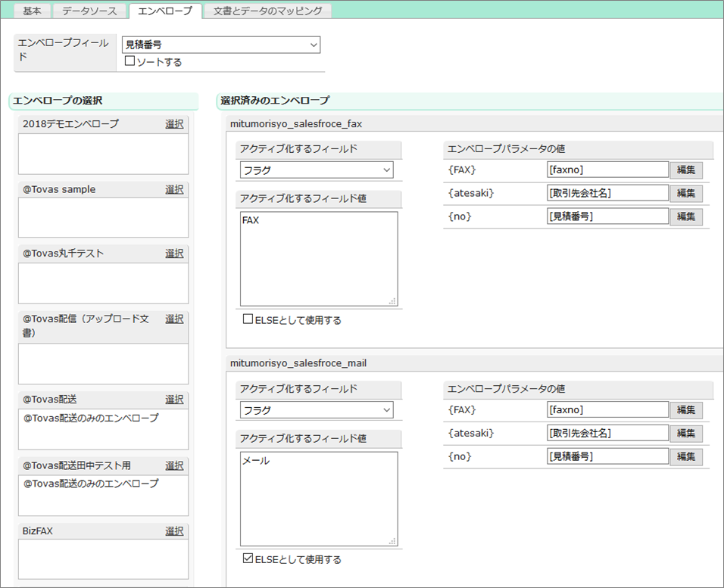Viewport: 724px width, 588px height.
Task: Click the メール field value textarea
Action: pos(318,499)
